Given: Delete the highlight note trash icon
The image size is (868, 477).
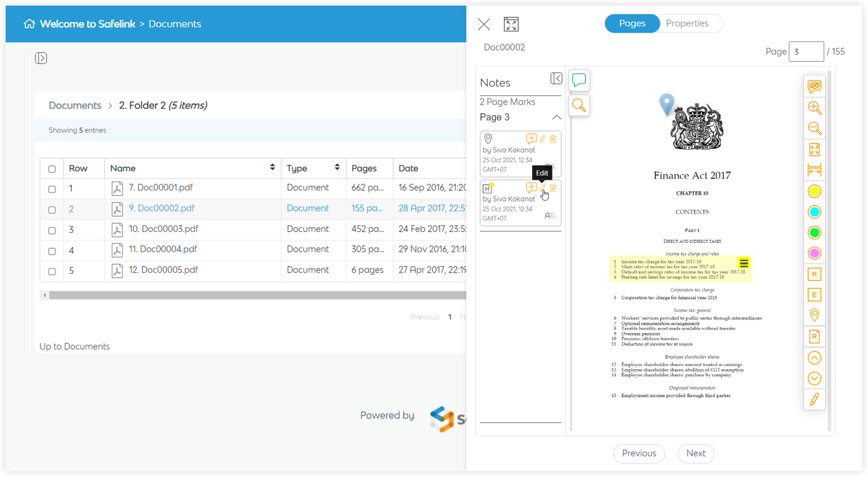Looking at the screenshot, I should [x=553, y=188].
